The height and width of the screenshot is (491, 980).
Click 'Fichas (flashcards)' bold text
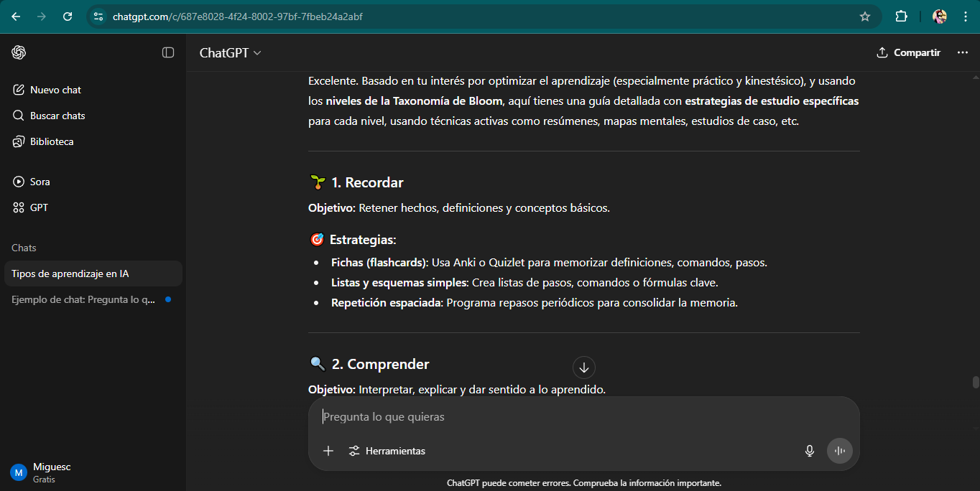(x=379, y=262)
